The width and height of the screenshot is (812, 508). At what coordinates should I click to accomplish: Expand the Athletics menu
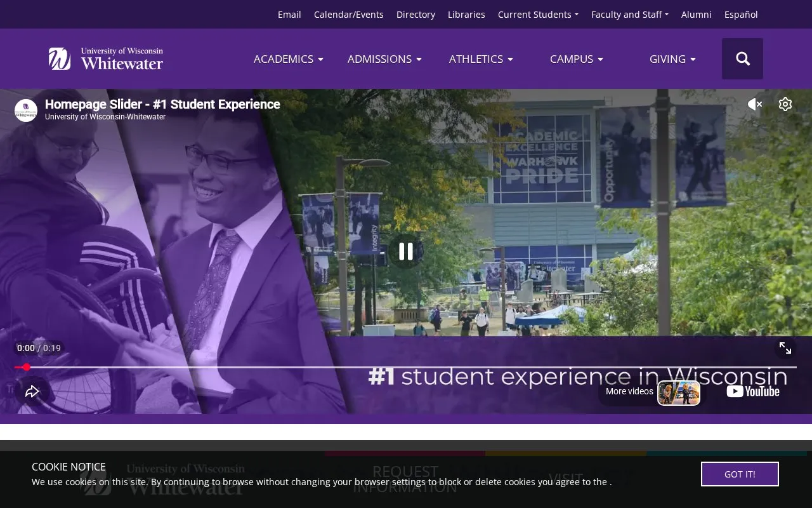pyautogui.click(x=481, y=59)
